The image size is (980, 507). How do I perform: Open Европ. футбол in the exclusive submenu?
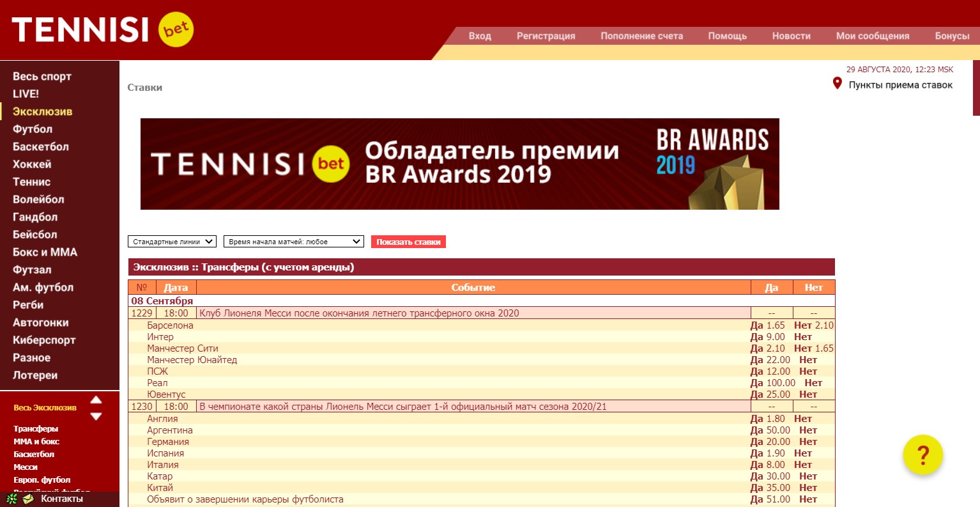42,480
